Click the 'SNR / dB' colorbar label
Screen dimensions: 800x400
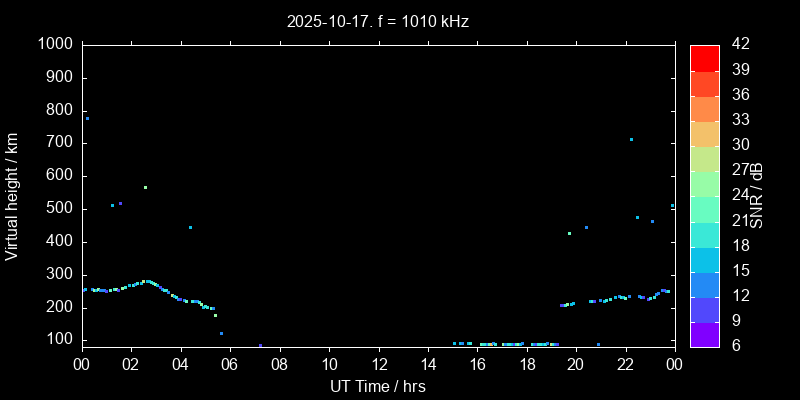coord(757,195)
